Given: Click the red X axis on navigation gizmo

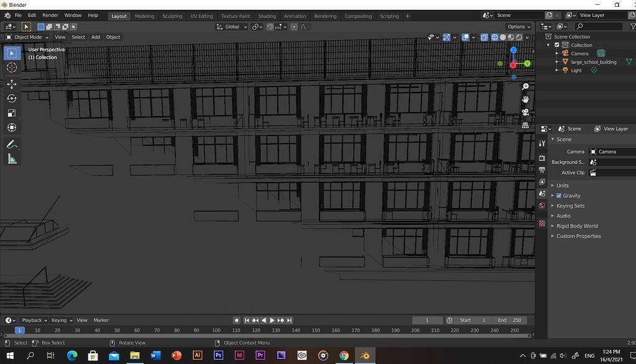Looking at the screenshot, I should point(513,65).
